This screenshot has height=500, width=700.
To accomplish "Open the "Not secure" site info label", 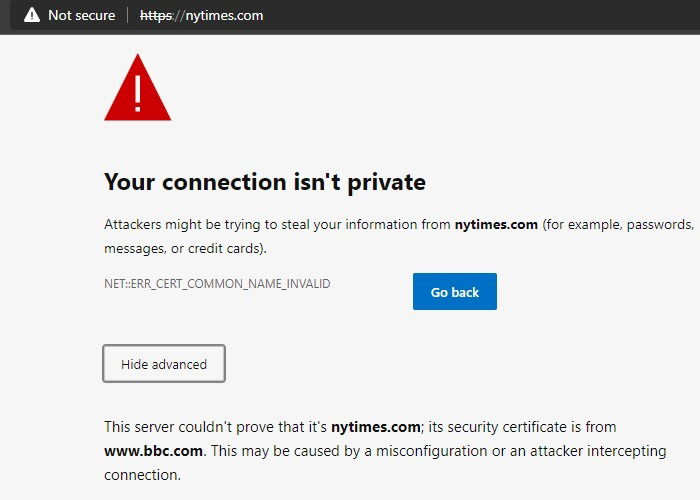I will pyautogui.click(x=81, y=15).
